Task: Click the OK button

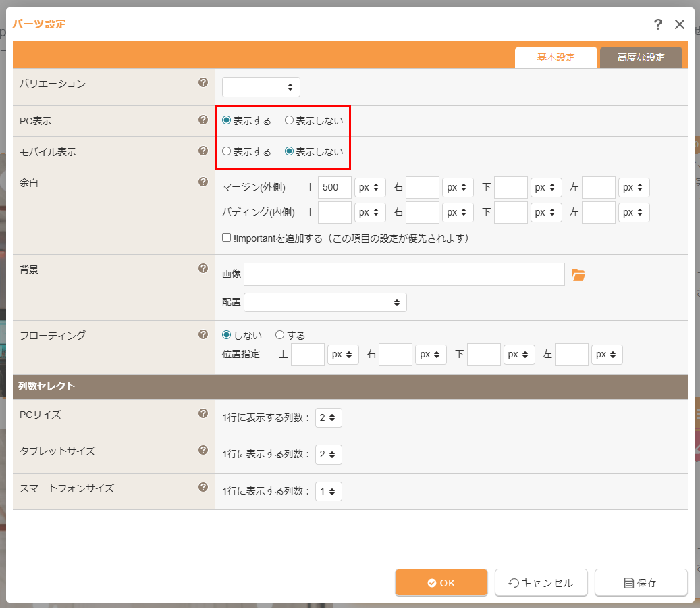Action: 441,582
